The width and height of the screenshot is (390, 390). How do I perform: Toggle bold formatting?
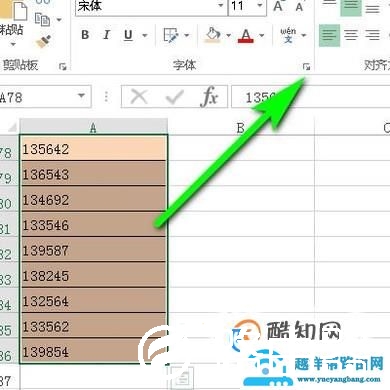pyautogui.click(x=85, y=35)
